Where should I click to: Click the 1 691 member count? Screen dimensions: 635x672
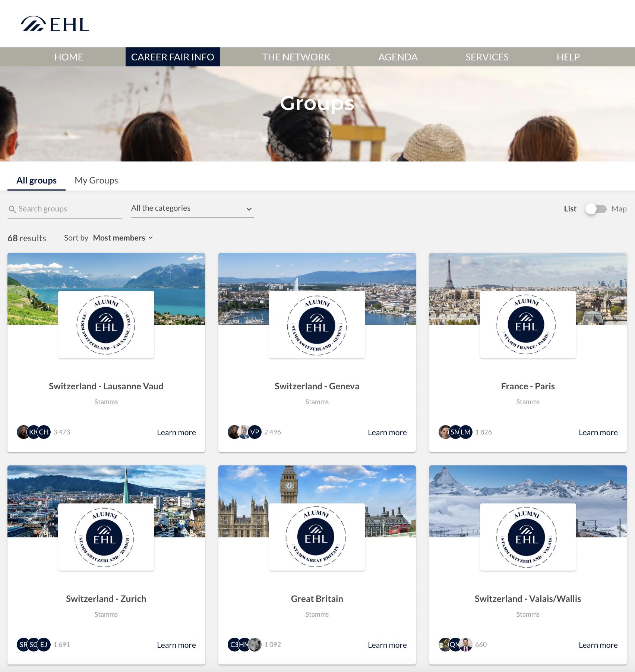[x=62, y=645]
